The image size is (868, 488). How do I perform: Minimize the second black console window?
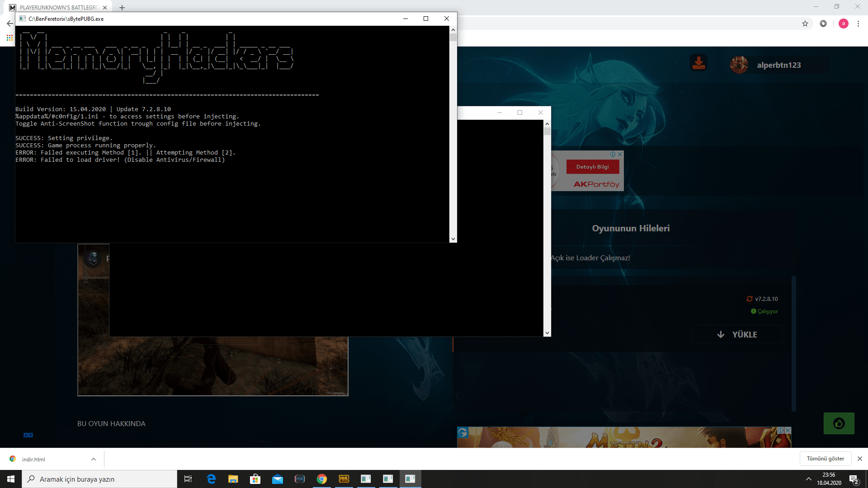(x=500, y=113)
